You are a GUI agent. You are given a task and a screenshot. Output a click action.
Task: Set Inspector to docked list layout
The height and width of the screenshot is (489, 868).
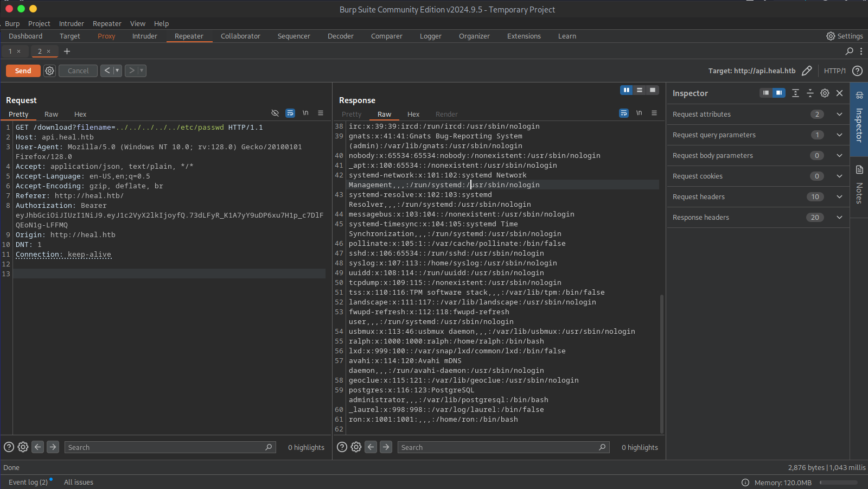[766, 93]
